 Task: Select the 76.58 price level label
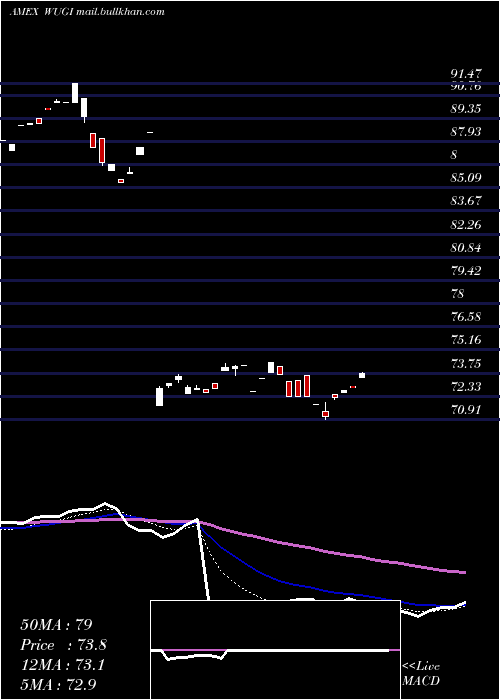[466, 317]
